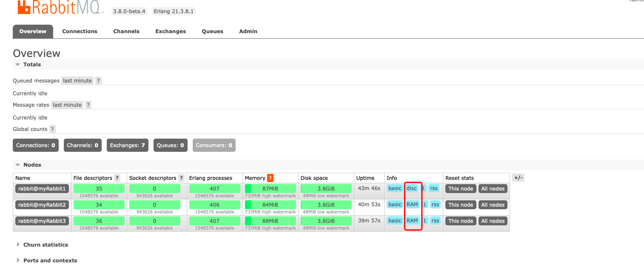Click the RabbitMQ logo
This screenshot has width=644, height=273.
61,8
